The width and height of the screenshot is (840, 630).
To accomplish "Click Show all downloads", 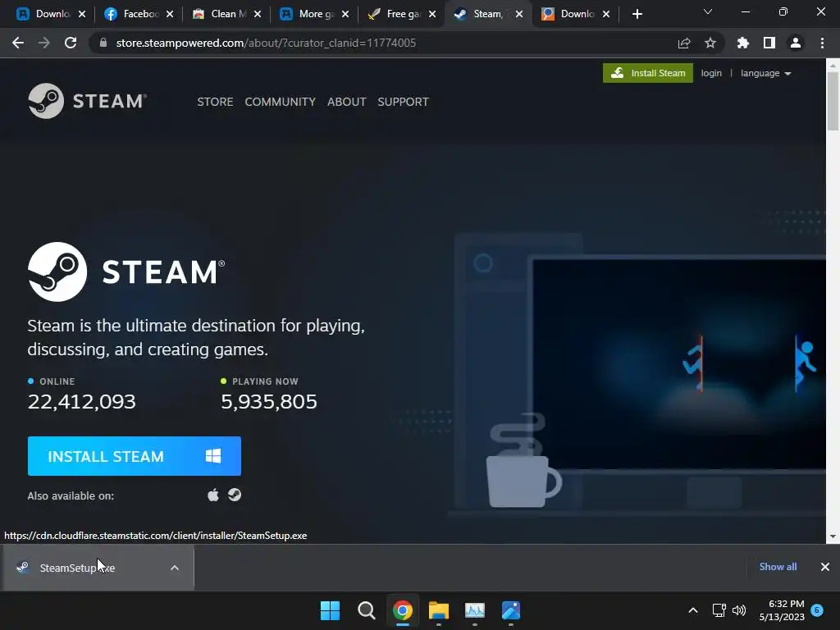I will [x=778, y=567].
